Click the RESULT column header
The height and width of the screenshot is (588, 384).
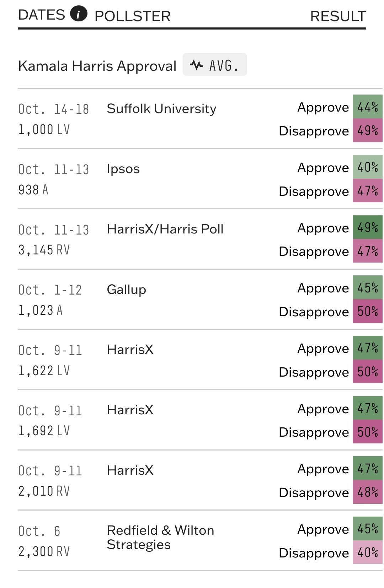click(338, 16)
